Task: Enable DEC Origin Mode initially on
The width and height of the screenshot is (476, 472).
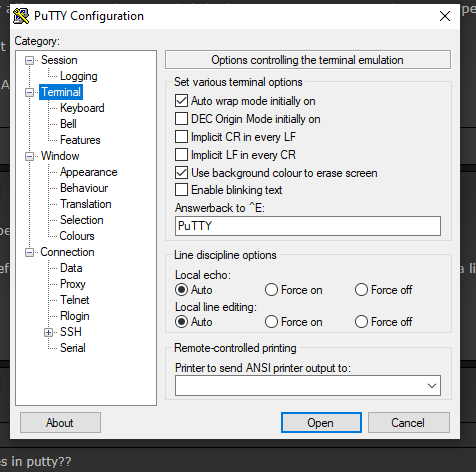Action: (x=181, y=119)
